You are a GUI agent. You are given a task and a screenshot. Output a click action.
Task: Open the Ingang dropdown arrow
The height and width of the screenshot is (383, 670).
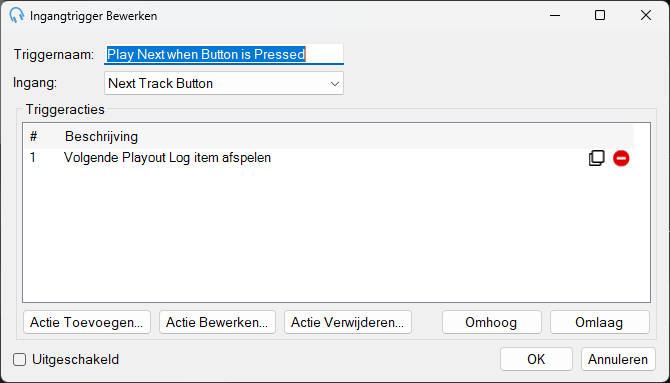[335, 83]
